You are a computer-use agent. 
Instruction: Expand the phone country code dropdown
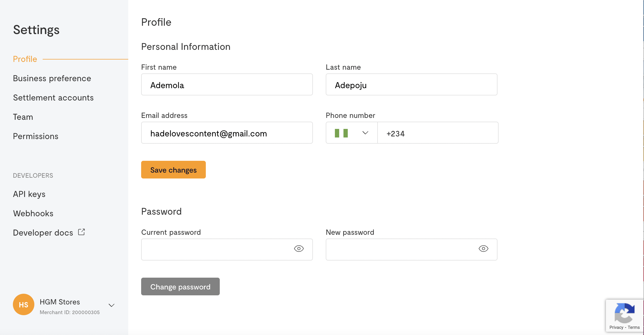pyautogui.click(x=365, y=133)
